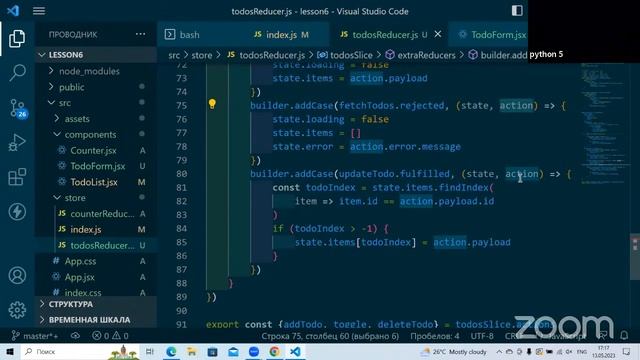Click the Windows taskbar search box

(x=80, y=351)
